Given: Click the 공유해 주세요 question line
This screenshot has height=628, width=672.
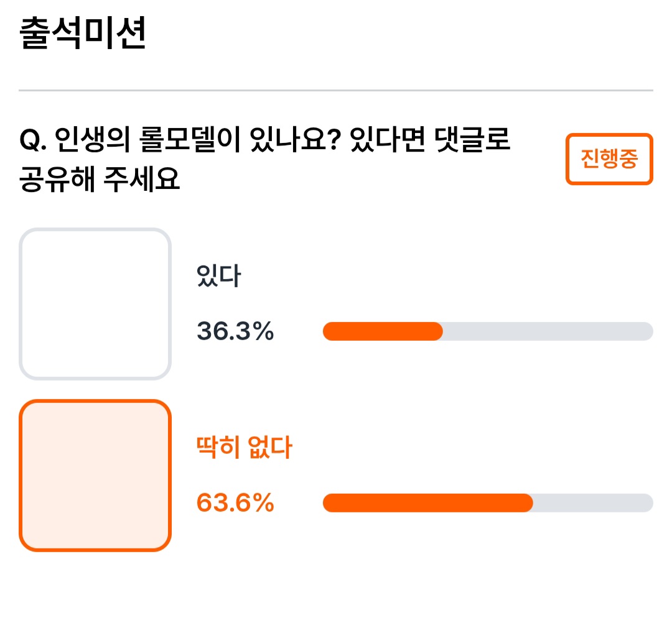Looking at the screenshot, I should pyautogui.click(x=100, y=178).
